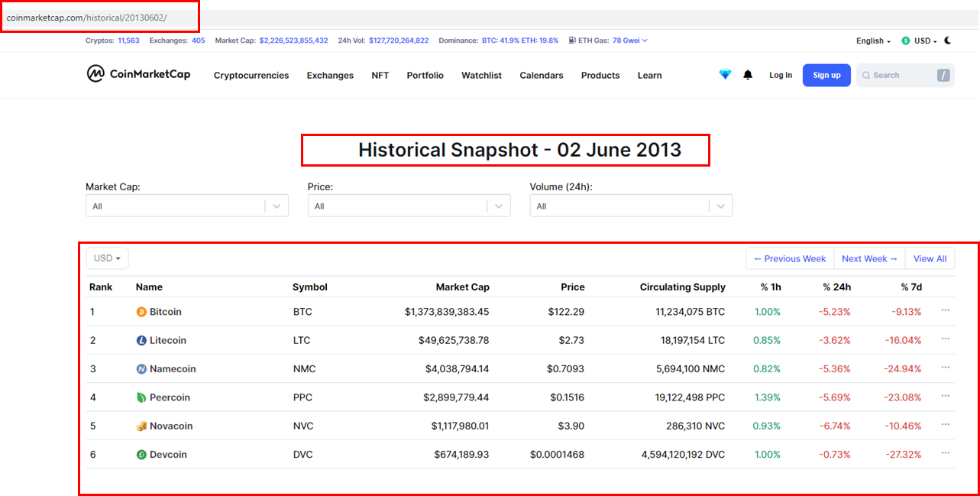Click the browser address bar URL
Viewport: 980px width, 496px height.
[x=86, y=17]
